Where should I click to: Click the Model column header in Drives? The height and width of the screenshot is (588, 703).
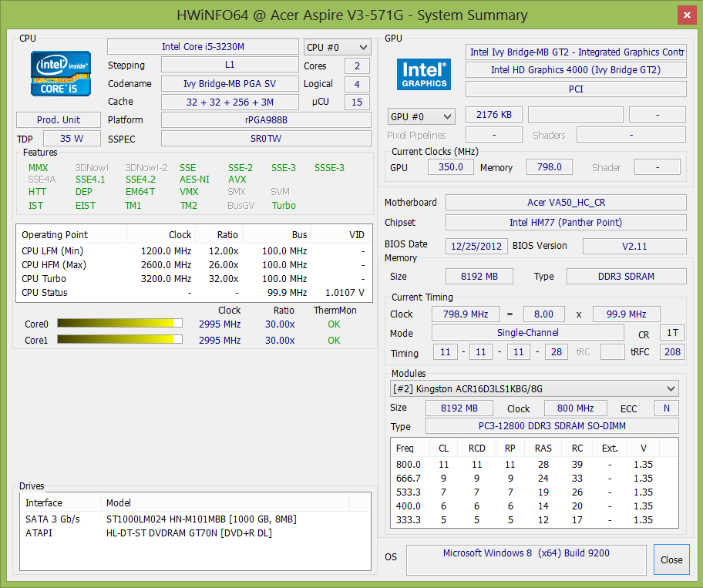pos(119,502)
